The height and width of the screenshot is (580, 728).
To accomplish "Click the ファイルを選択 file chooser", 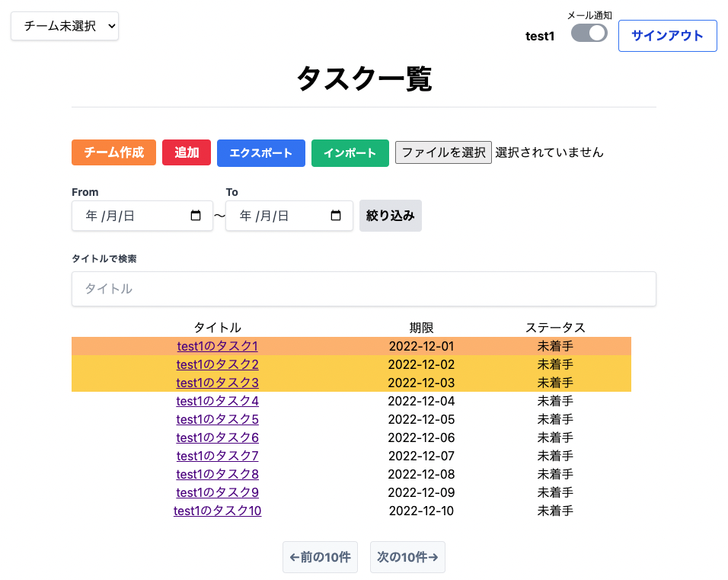I will tap(443, 152).
